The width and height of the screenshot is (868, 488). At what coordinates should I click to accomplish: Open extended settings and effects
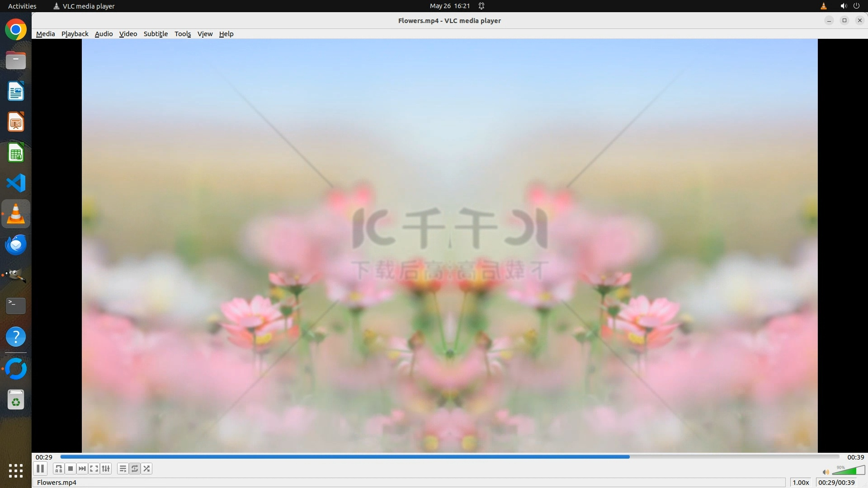click(106, 469)
